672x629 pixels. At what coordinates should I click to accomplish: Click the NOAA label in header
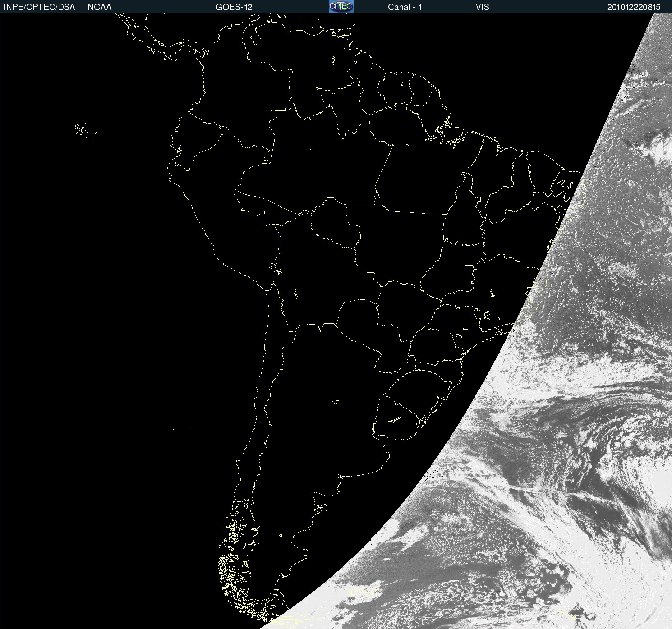point(100,7)
